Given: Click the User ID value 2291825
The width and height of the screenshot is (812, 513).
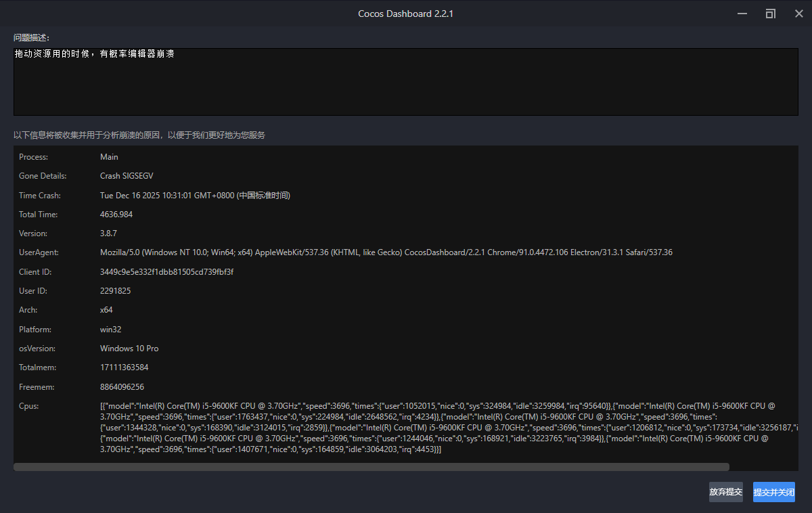Looking at the screenshot, I should coord(115,291).
